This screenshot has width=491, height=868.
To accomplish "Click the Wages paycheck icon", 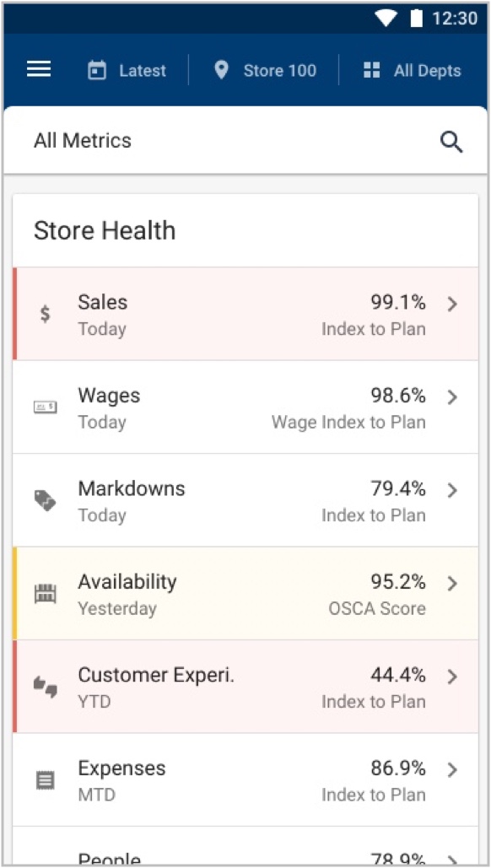I will 46,407.
